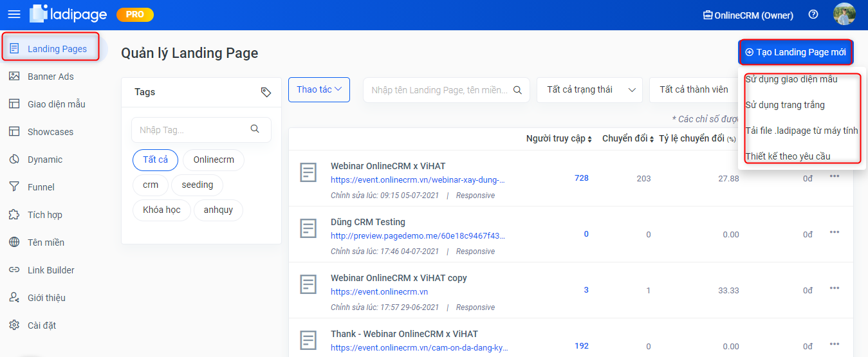Open Banner Ads in sidebar
Image resolution: width=868 pixels, height=357 pixels.
coord(50,77)
